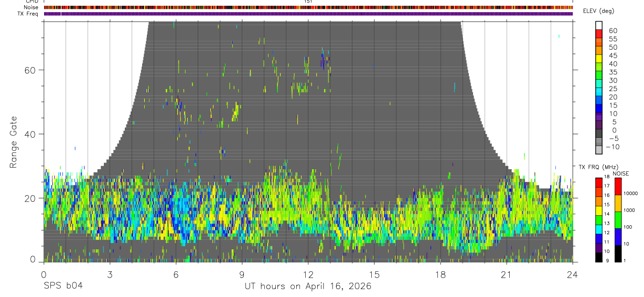Click the ELEV scale label '55'

pyautogui.click(x=613, y=39)
